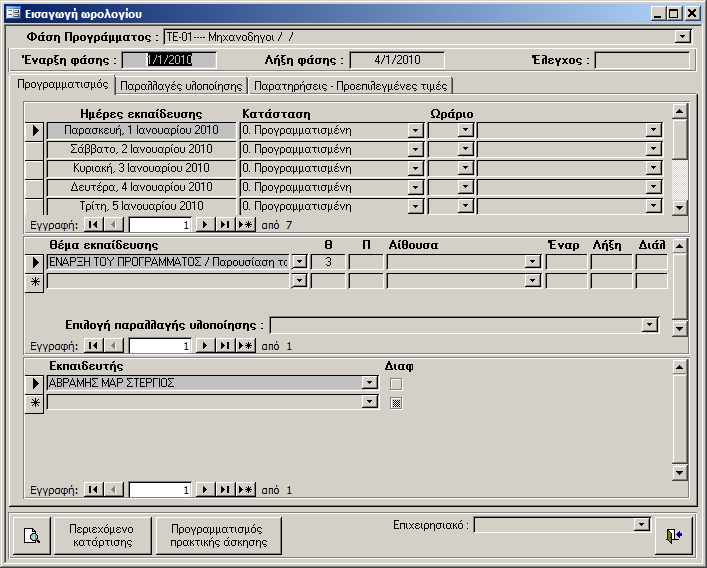707x568 pixels.
Task: Open the Επιχειρησιακό dropdown list
Action: point(642,525)
